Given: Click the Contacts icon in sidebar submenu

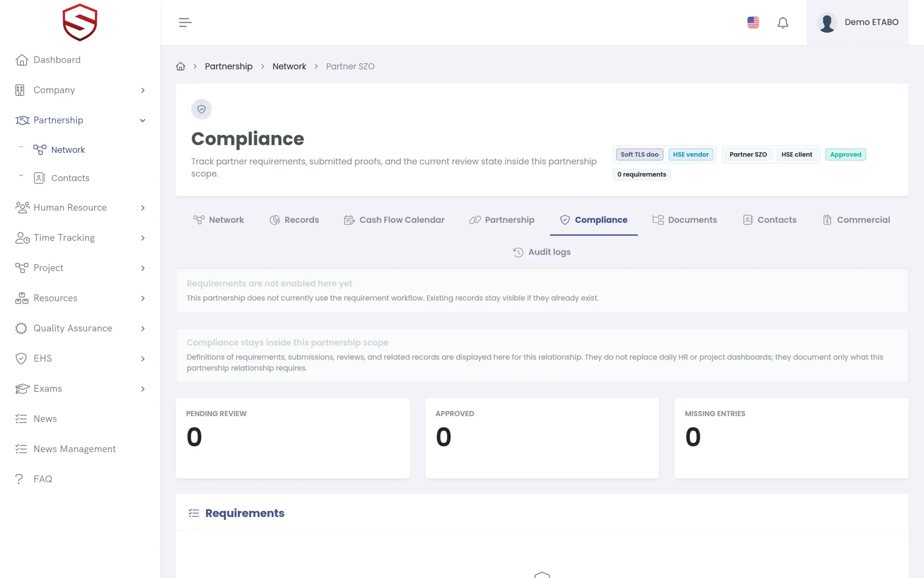Looking at the screenshot, I should tap(39, 178).
